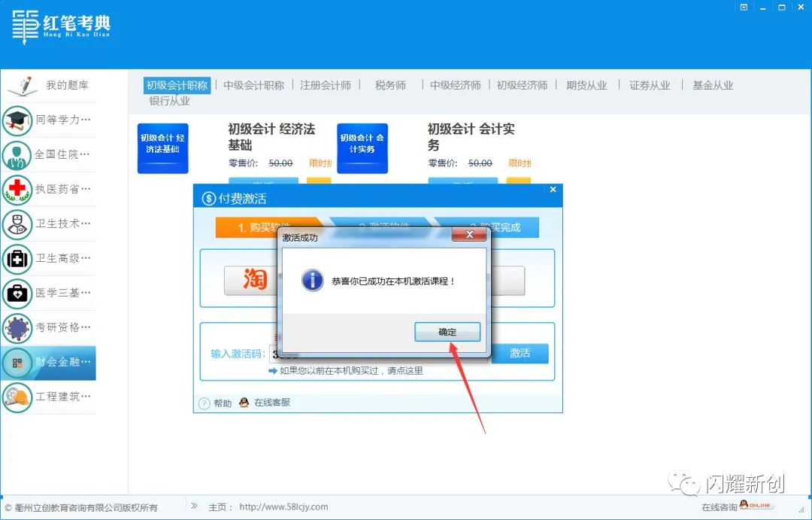Click the blue 激活 button in the dialog
This screenshot has width=812, height=520.
(x=520, y=353)
